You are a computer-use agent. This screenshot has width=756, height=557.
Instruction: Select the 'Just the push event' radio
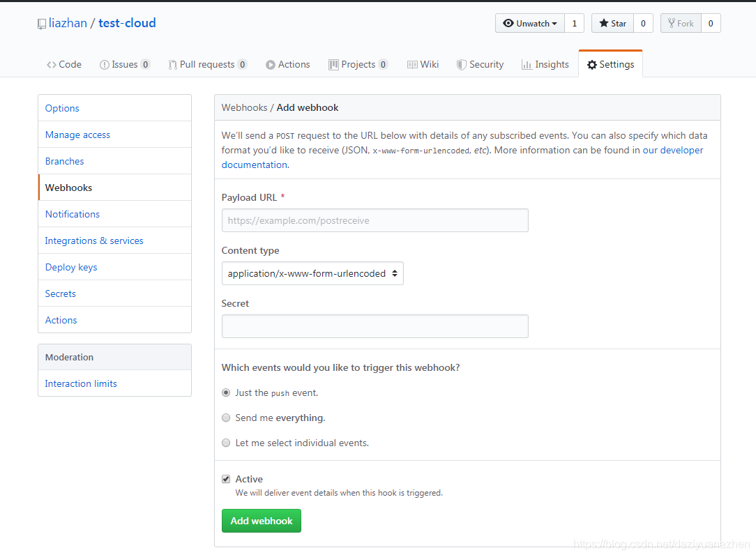click(x=226, y=392)
